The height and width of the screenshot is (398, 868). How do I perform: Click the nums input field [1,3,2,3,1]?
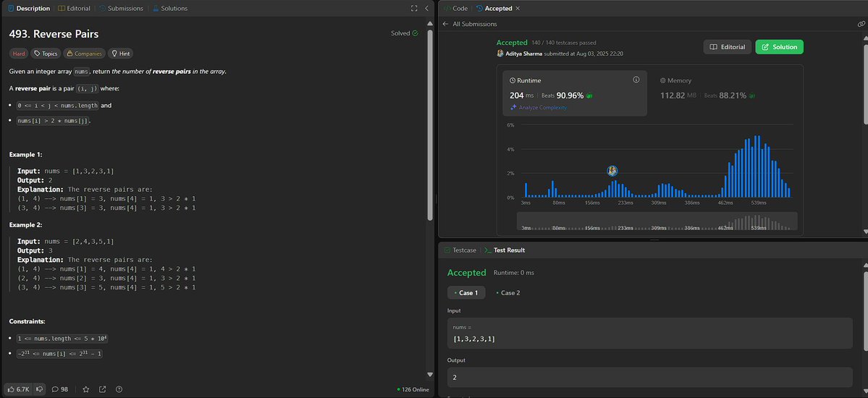pyautogui.click(x=650, y=334)
